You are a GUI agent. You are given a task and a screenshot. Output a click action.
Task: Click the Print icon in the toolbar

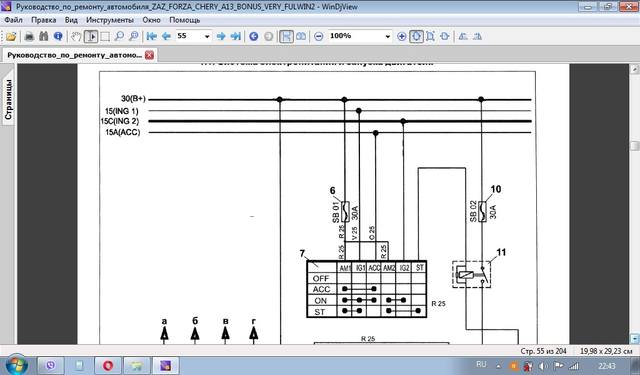pos(29,37)
